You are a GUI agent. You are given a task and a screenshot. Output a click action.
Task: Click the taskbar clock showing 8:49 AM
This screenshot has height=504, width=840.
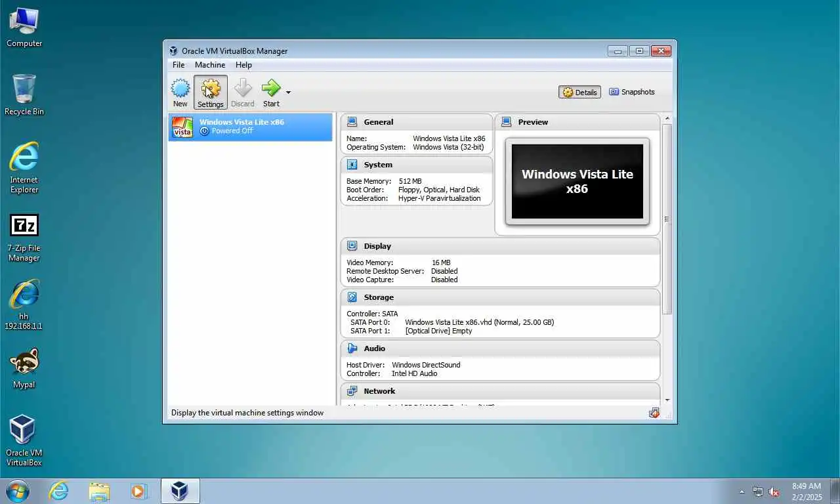coord(807,492)
